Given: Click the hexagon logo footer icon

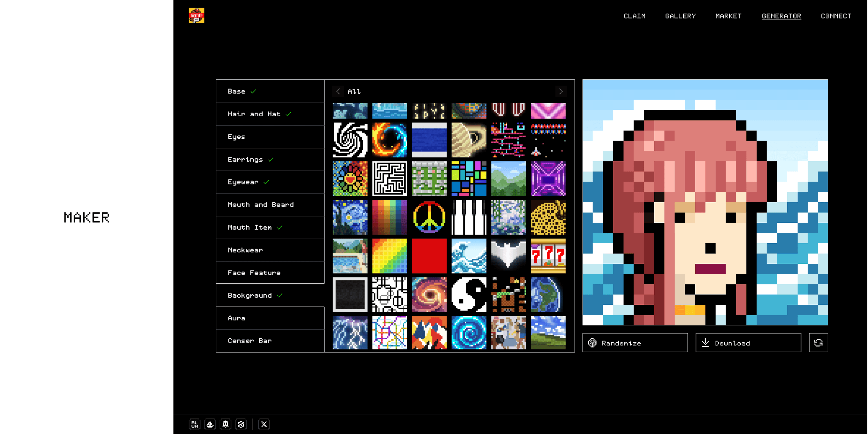Looking at the screenshot, I should coord(241,424).
